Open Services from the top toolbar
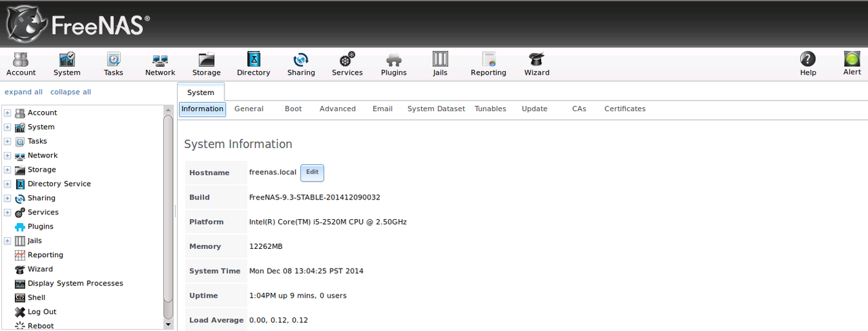Viewport: 868px width, 331px height. pos(347,64)
